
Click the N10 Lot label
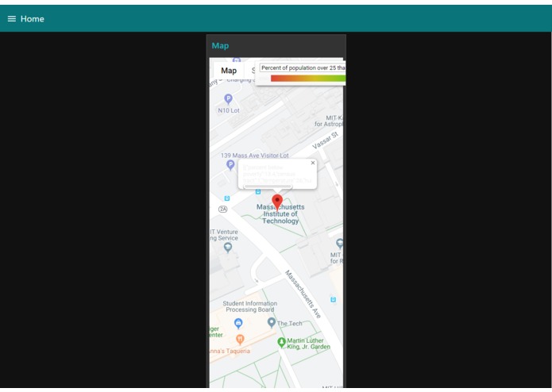click(x=229, y=110)
